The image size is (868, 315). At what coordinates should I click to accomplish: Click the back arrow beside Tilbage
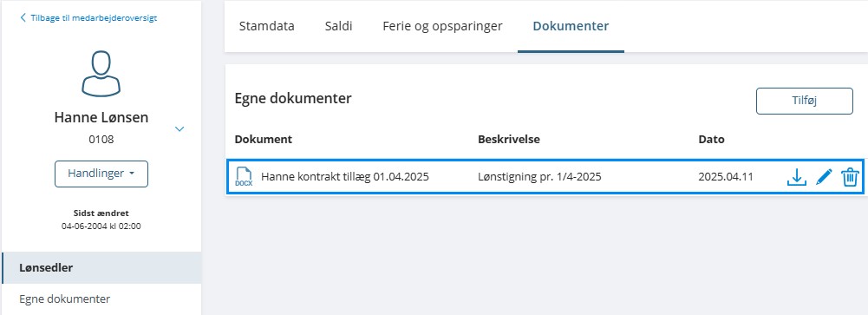[23, 17]
